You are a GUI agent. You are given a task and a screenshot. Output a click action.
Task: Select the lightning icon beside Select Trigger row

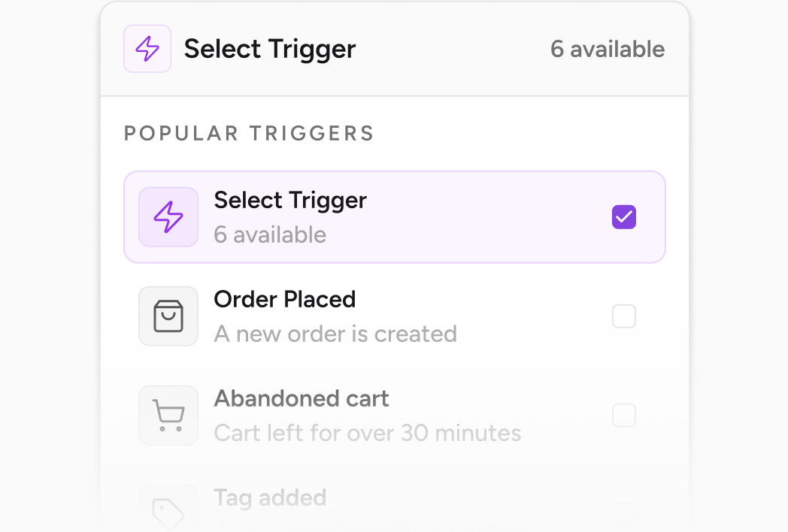tap(168, 217)
